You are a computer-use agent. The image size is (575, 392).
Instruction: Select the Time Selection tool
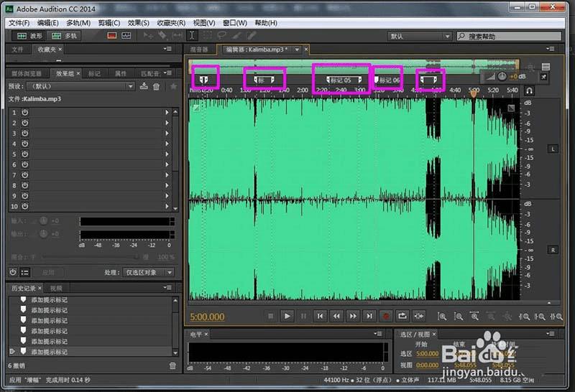pyautogui.click(x=192, y=35)
